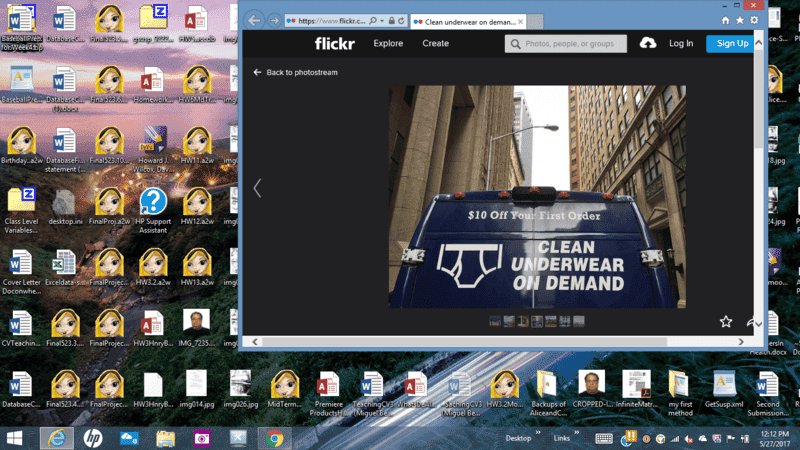Click the horizontal scrollbar left arrow

click(255, 342)
